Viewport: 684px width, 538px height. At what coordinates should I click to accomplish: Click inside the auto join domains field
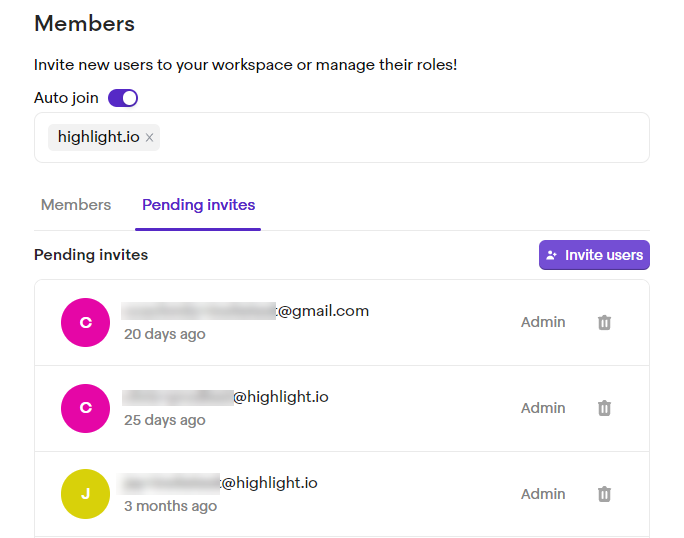(400, 138)
